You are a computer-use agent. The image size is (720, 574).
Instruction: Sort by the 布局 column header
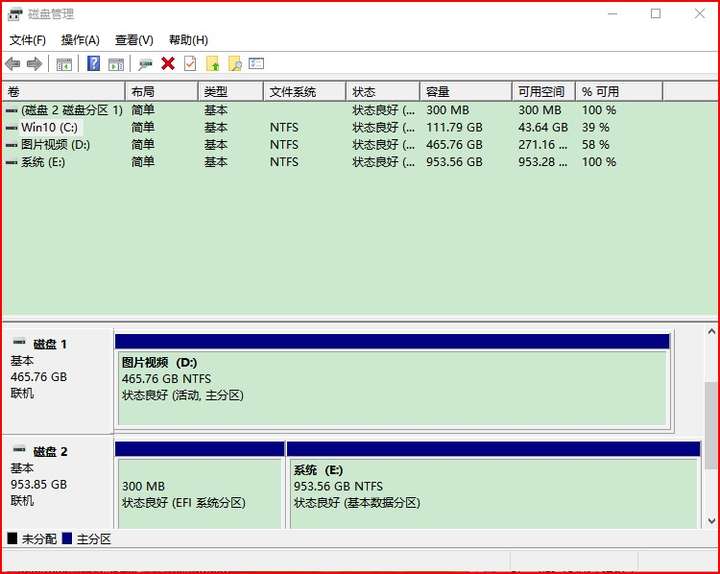click(162, 92)
